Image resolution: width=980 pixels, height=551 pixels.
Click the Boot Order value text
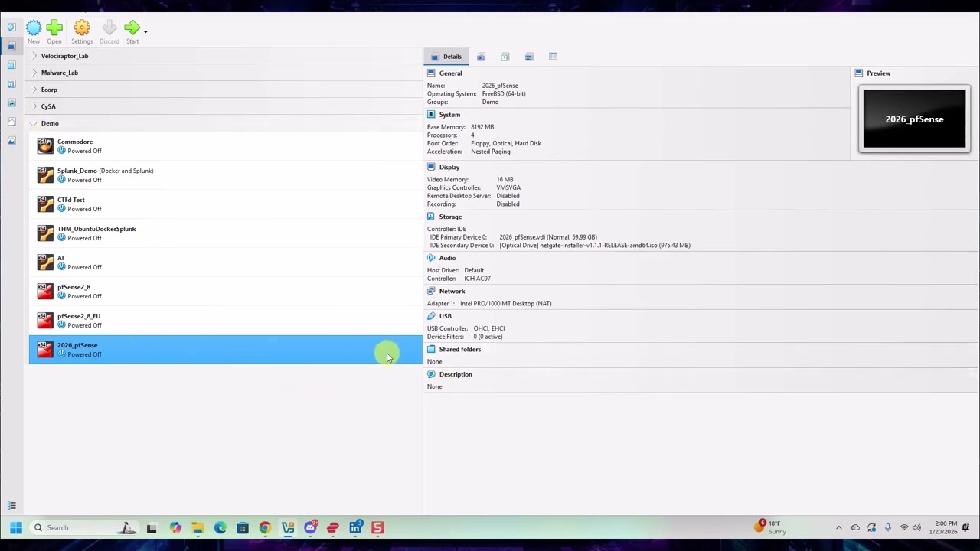506,143
